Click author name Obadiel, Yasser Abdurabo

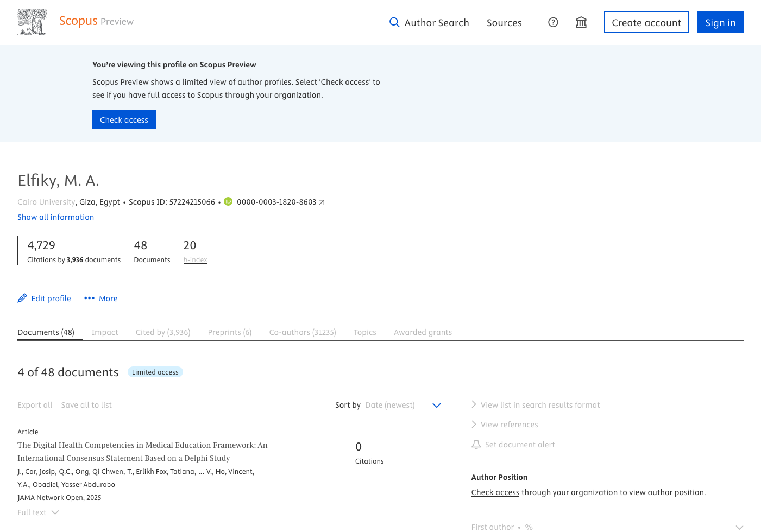pos(74,485)
